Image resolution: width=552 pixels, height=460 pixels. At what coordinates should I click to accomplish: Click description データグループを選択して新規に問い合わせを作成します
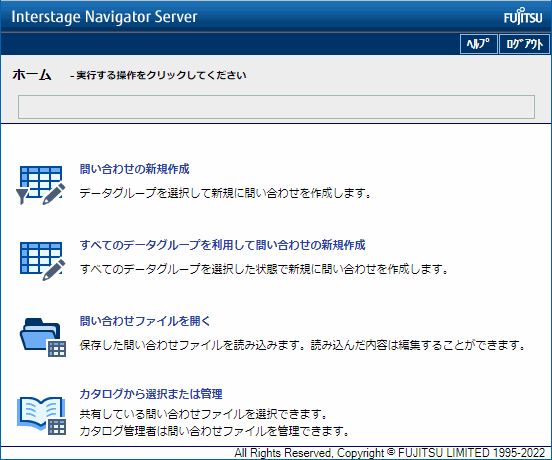[225, 193]
